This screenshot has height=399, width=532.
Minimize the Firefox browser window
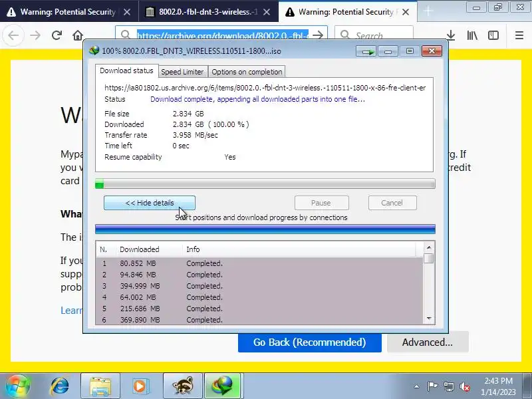(x=476, y=7)
